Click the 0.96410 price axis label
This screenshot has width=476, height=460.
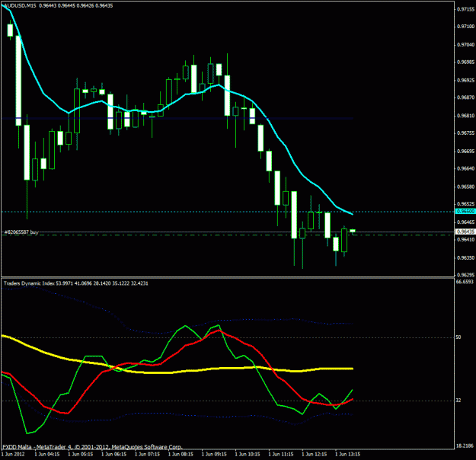465,240
